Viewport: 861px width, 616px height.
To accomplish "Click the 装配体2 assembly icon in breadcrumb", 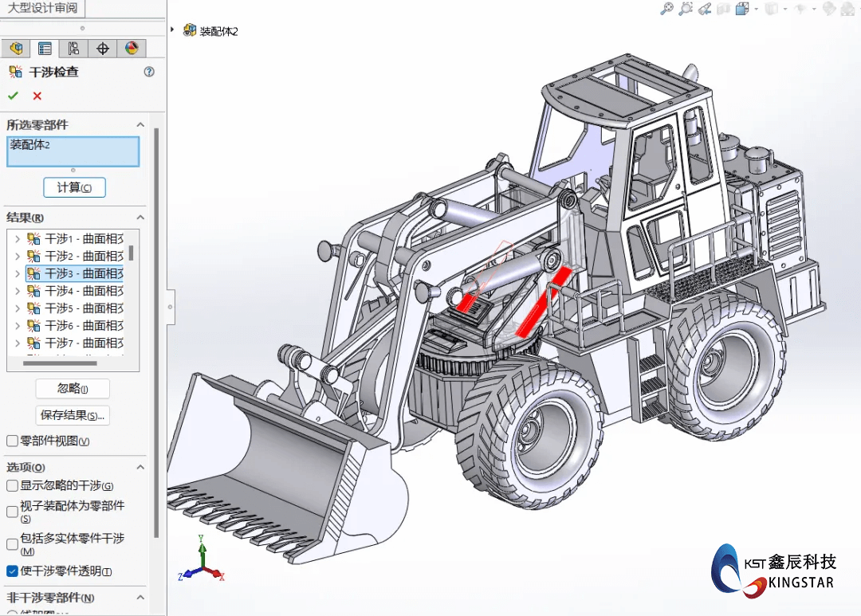I will point(190,30).
